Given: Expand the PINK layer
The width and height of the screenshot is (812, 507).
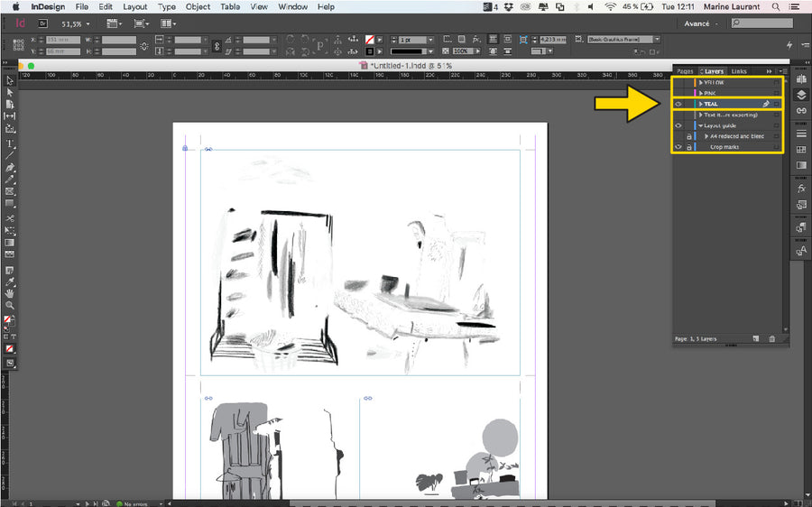Looking at the screenshot, I should [701, 93].
